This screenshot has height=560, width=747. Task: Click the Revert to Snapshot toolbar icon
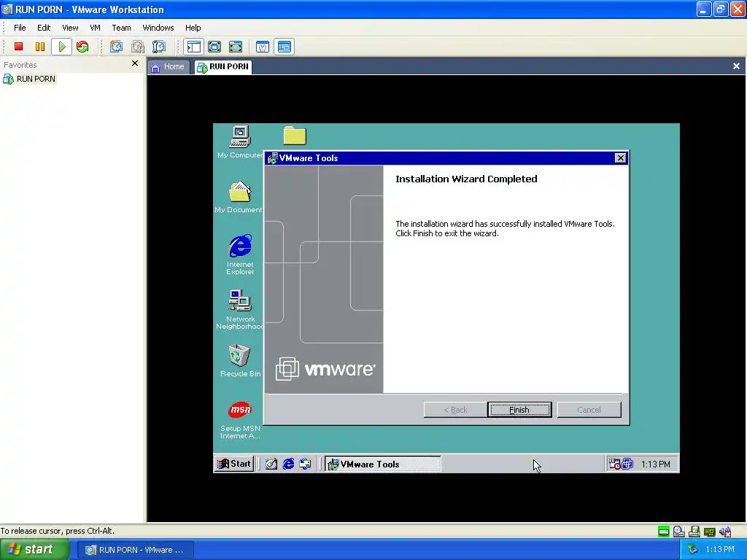pos(138,47)
